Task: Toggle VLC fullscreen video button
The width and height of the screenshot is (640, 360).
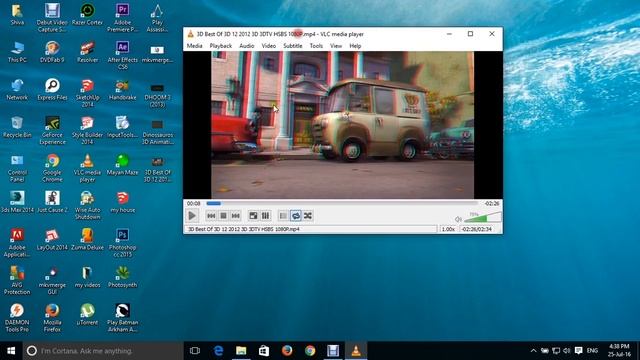Action: pyautogui.click(x=253, y=216)
